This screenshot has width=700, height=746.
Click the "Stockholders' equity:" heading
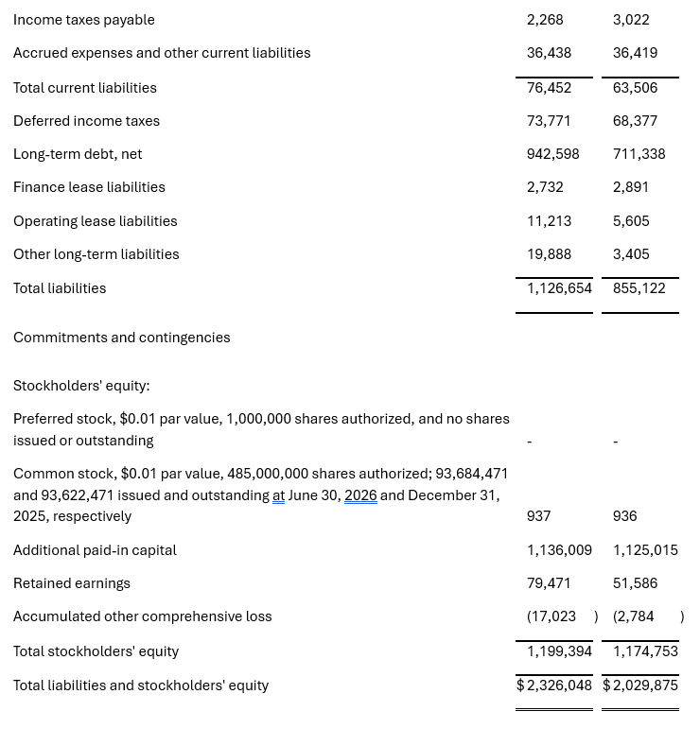(81, 386)
